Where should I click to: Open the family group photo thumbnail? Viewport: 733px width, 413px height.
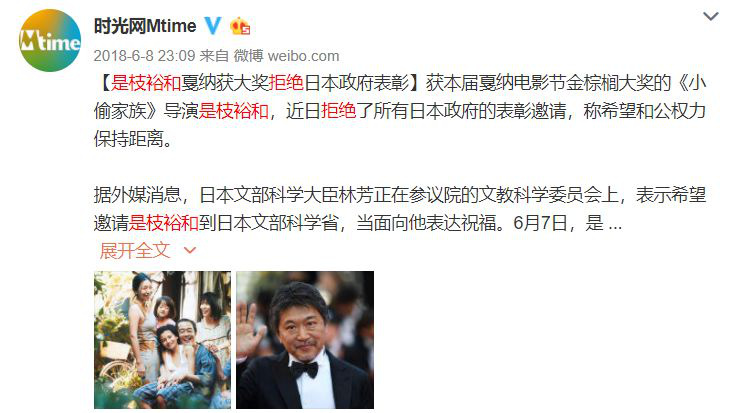[x=162, y=340]
